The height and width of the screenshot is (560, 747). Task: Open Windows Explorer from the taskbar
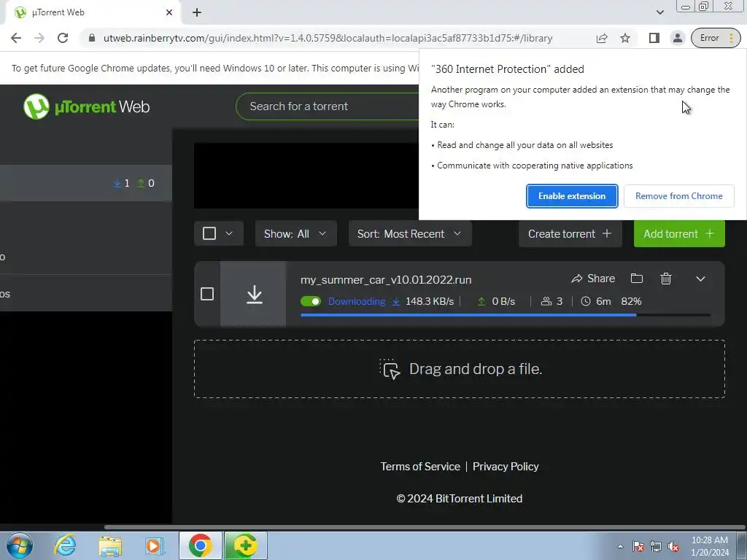(110, 545)
